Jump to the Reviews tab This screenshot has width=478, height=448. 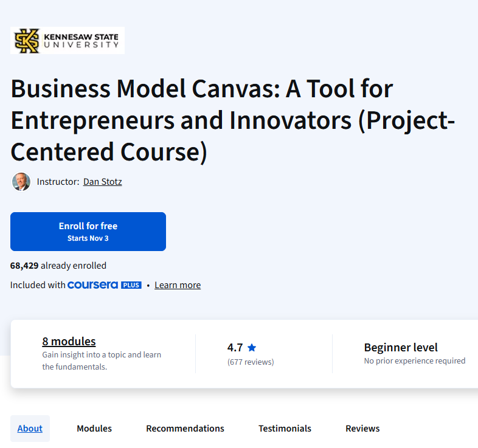(x=362, y=429)
